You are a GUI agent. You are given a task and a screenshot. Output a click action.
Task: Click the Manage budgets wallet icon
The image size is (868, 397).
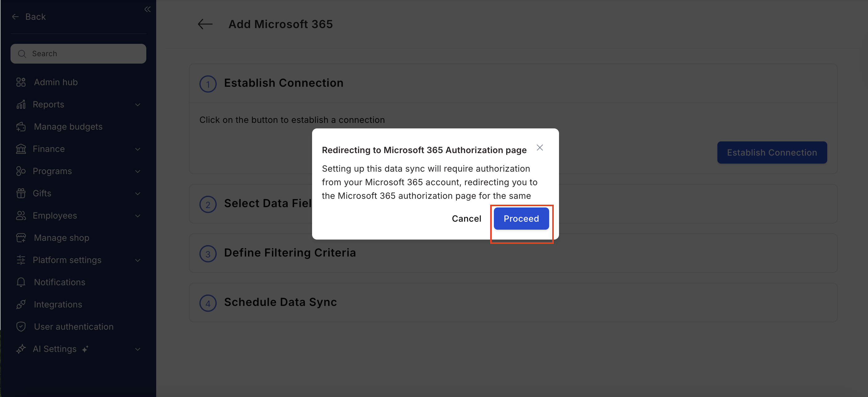(21, 127)
